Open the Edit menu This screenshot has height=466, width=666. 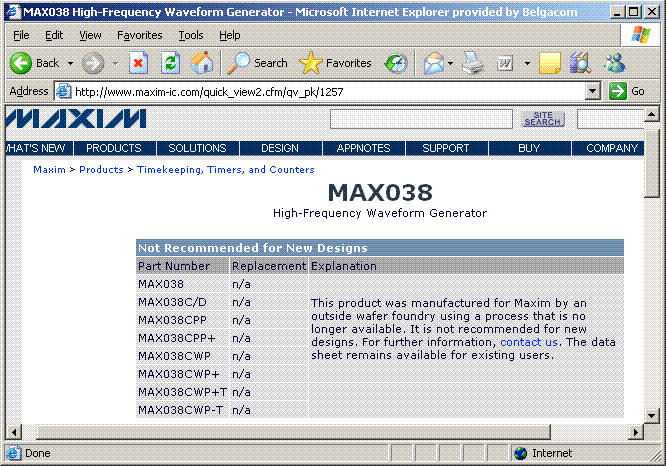coord(54,35)
